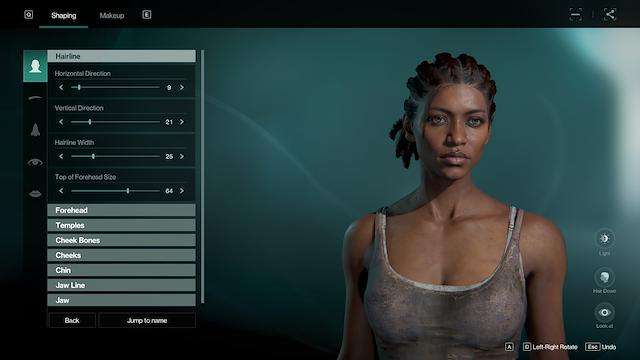Image resolution: width=640 pixels, height=360 pixels.
Task: Toggle the Look at eye icon
Action: click(x=604, y=313)
